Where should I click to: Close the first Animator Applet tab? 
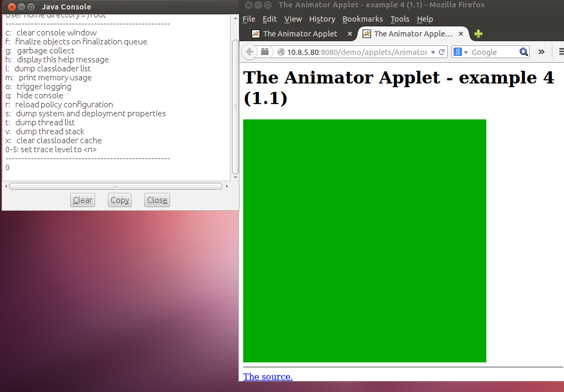pyautogui.click(x=349, y=34)
